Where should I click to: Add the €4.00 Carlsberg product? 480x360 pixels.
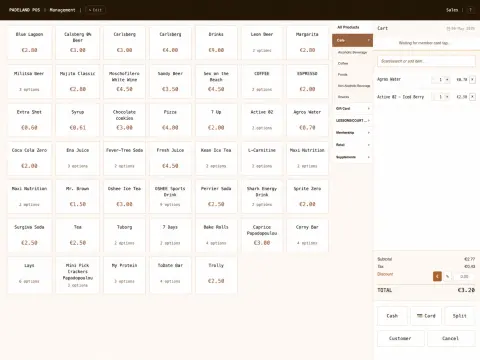tap(170, 43)
